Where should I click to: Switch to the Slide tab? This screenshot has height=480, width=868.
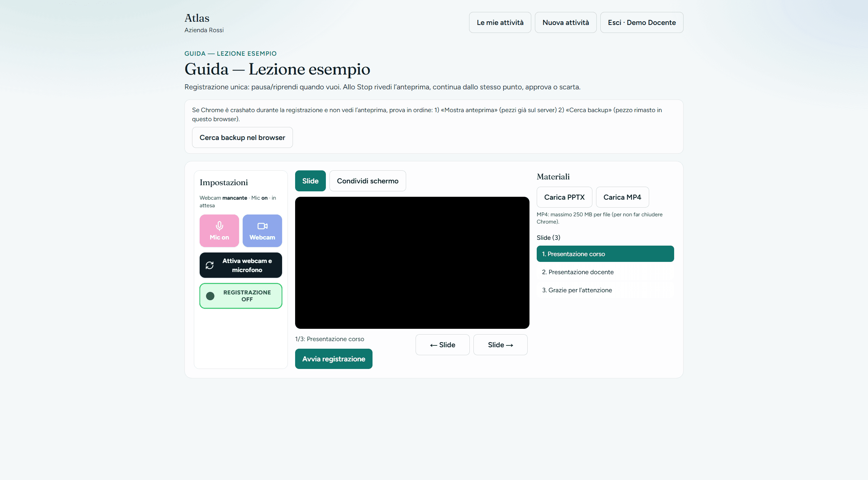click(310, 181)
